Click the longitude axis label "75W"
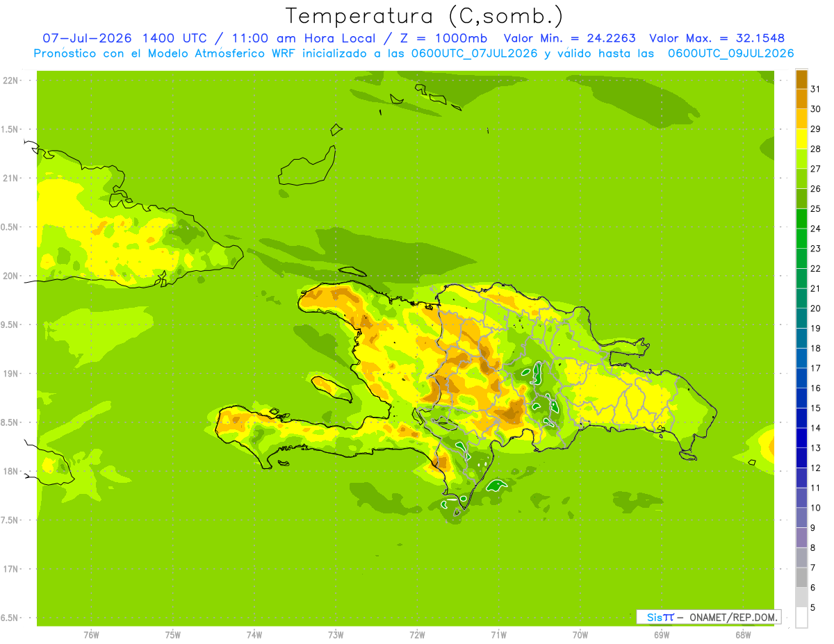Viewport: 834px width, 644px height. (x=173, y=635)
